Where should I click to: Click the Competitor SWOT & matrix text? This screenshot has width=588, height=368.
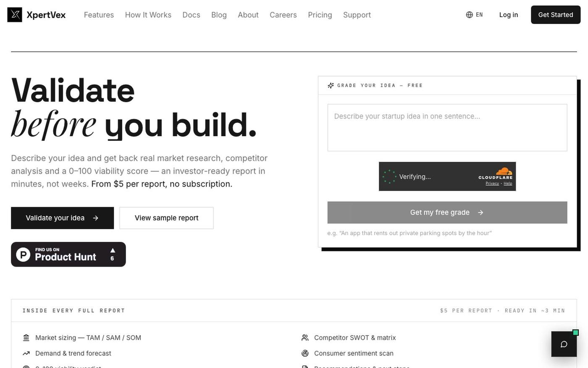355,338
